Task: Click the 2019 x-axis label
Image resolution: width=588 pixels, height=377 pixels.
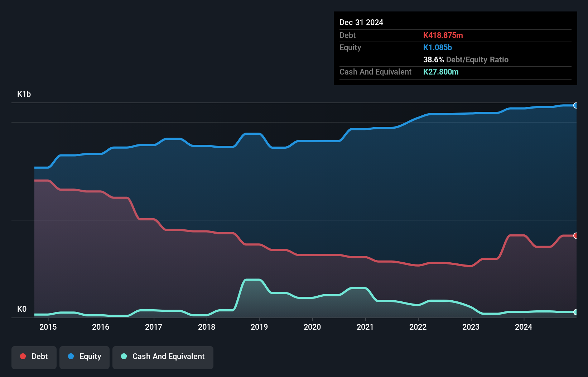Action: pyautogui.click(x=259, y=327)
